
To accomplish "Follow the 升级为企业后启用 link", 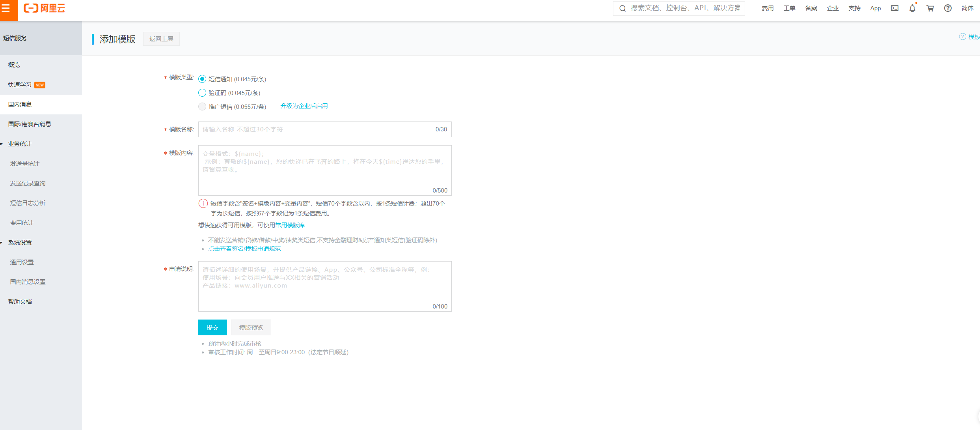I will tap(304, 106).
